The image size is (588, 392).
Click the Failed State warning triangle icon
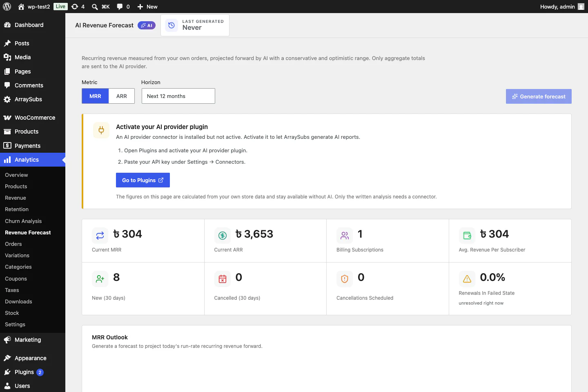coord(467,279)
